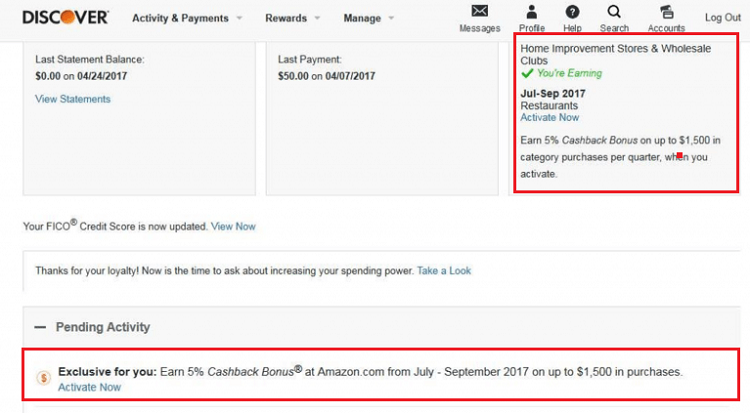Open the Activity & Payments menu
Image resolution: width=750 pixels, height=413 pixels.
[x=180, y=18]
